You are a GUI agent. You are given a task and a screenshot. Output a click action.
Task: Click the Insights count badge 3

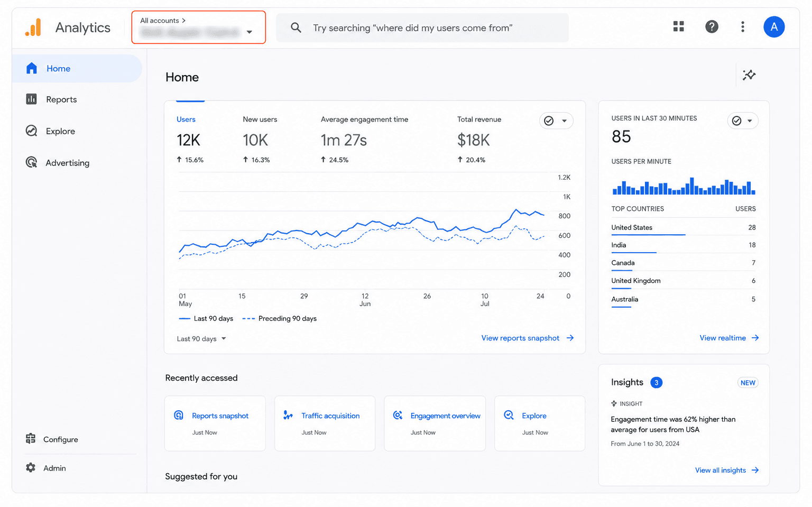tap(656, 383)
